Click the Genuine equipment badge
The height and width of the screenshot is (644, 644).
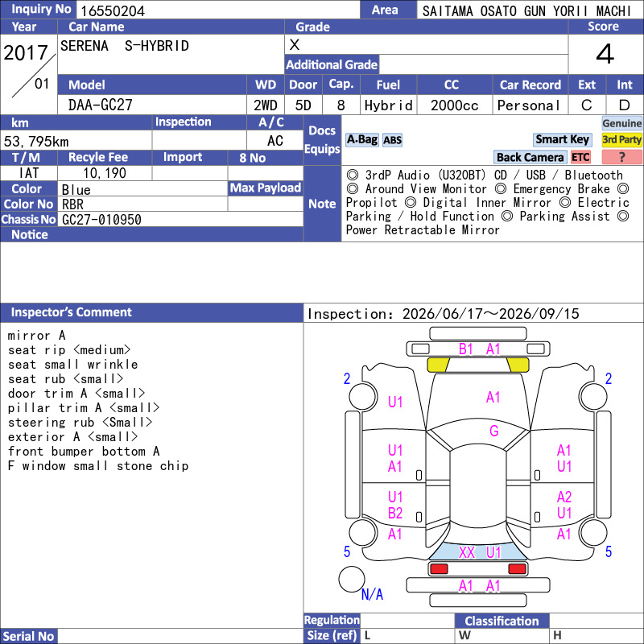coord(621,123)
